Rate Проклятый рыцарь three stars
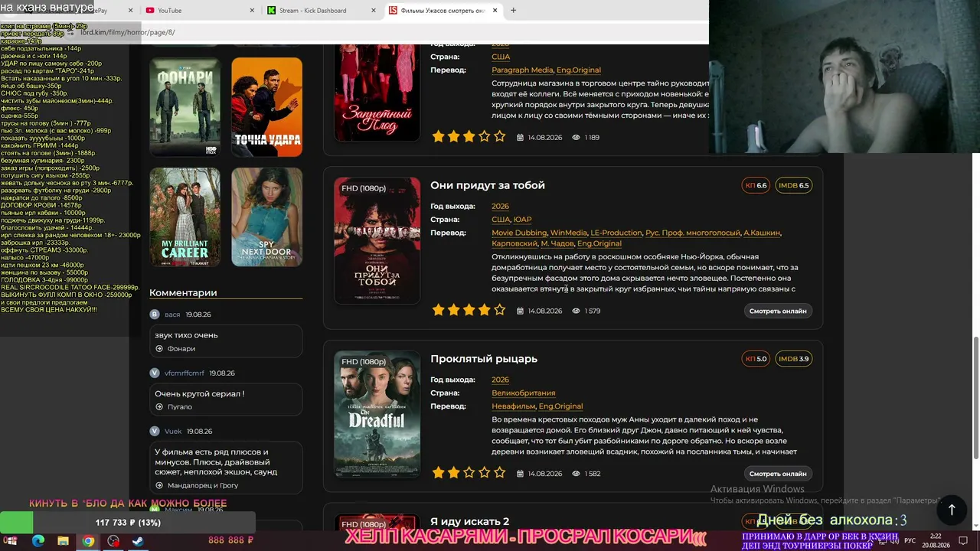Image resolution: width=980 pixels, height=551 pixels. pyautogui.click(x=469, y=473)
